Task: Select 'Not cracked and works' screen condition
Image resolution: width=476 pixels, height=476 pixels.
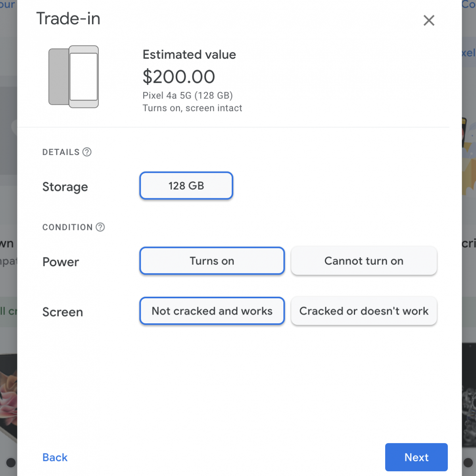Action: (x=212, y=311)
